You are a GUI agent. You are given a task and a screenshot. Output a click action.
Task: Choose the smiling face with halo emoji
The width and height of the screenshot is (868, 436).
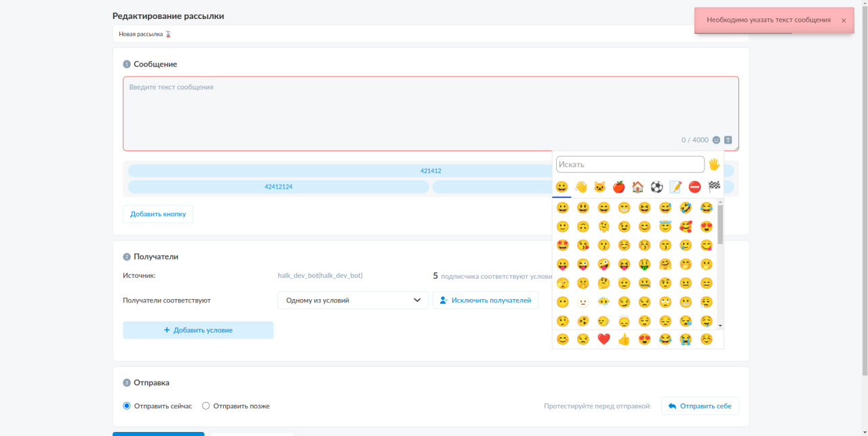665,226
